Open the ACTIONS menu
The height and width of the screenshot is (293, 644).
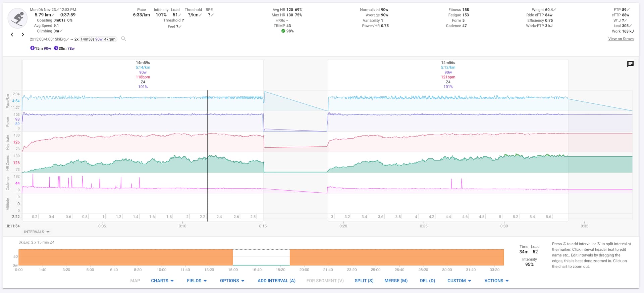[496, 281]
